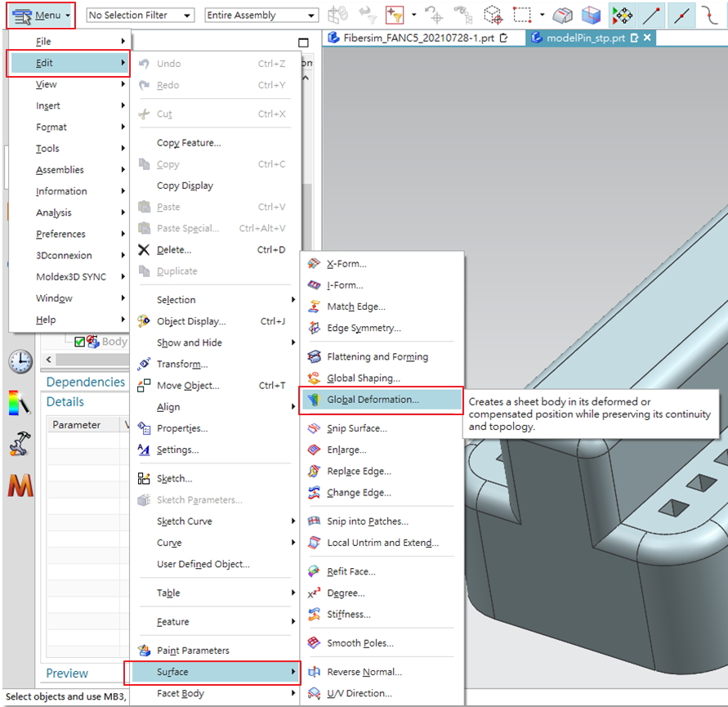The width and height of the screenshot is (728, 707).
Task: Expand the Curve submenu
Action: [216, 542]
